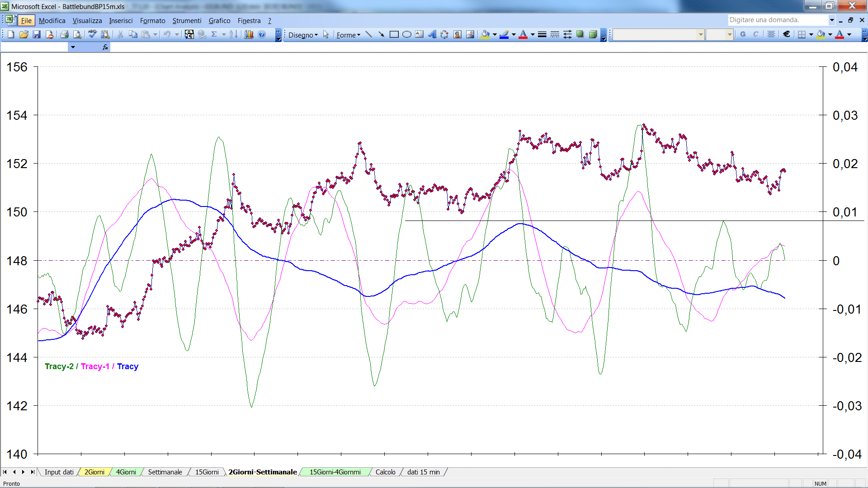Launch Chart Wizard icon
The width and height of the screenshot is (868, 488).
249,34
